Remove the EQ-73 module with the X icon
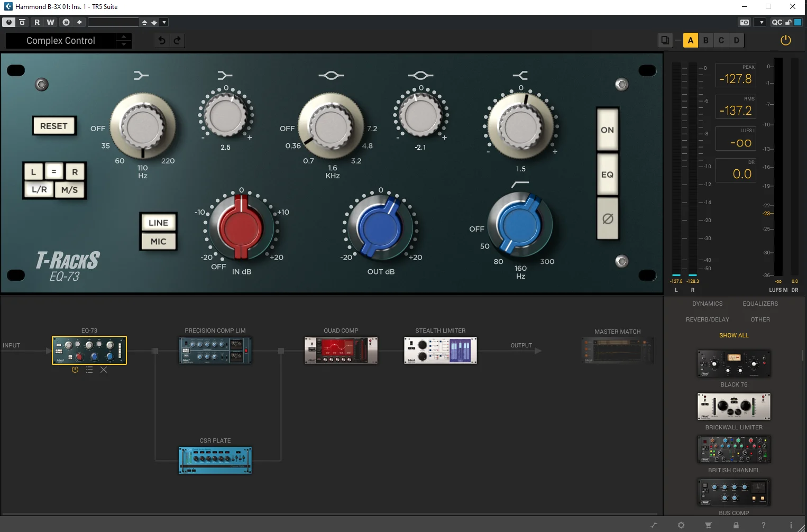The width and height of the screenshot is (807, 532). pyautogui.click(x=104, y=370)
